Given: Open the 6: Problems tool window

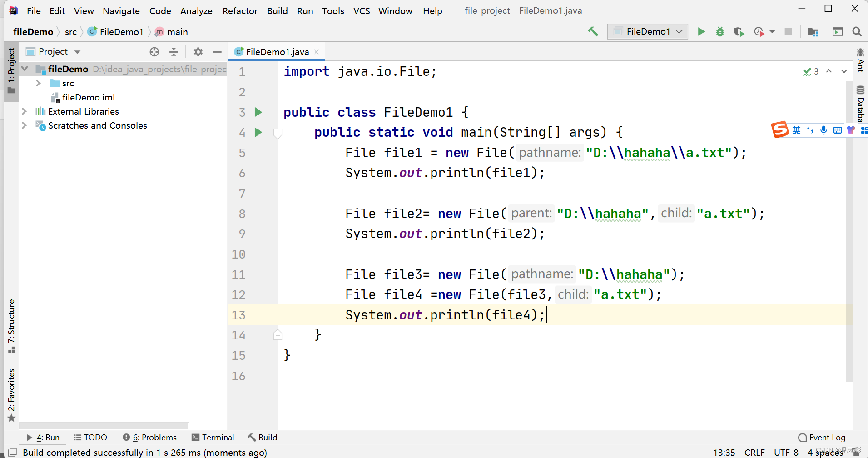Looking at the screenshot, I should pyautogui.click(x=149, y=438).
